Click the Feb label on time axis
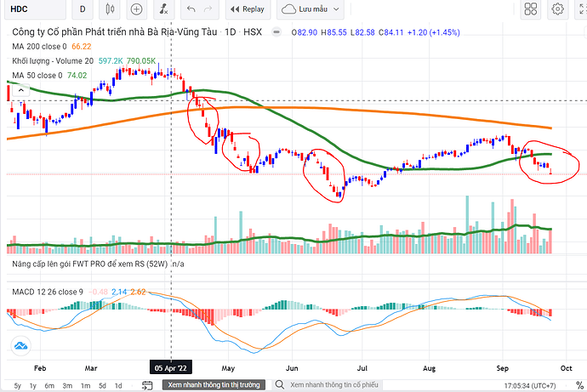This screenshot has height=392, width=587. point(40,368)
